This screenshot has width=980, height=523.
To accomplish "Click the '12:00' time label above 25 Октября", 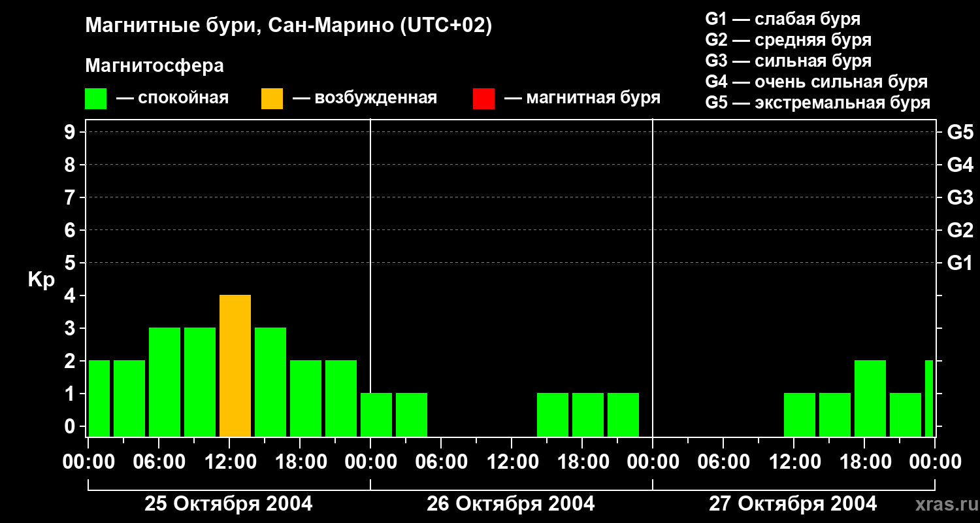I will (229, 462).
